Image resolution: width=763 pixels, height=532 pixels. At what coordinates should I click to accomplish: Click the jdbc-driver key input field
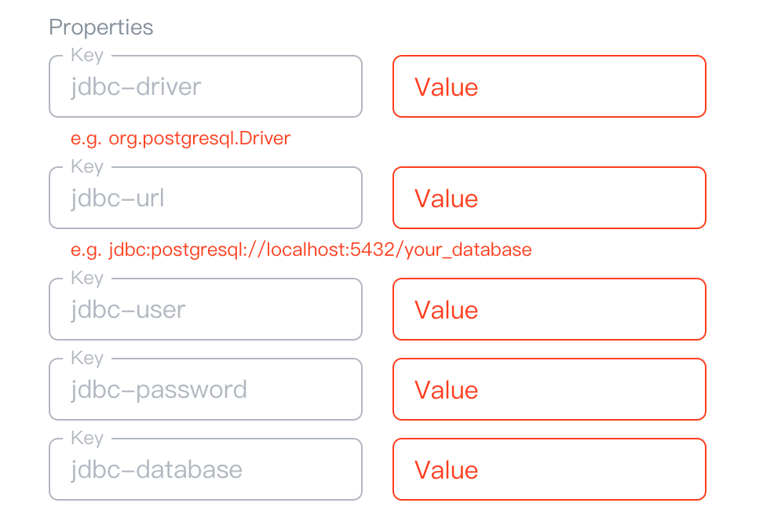[x=205, y=87]
